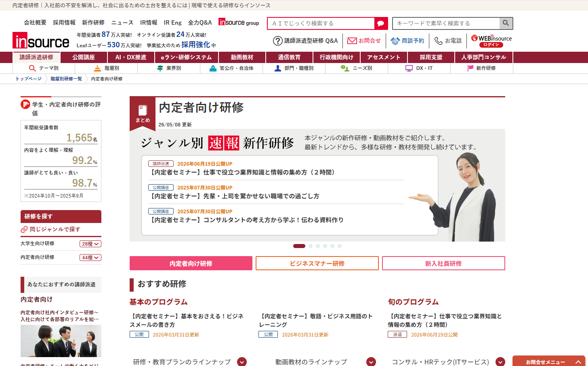Expand 動画教材のラインナップ chevron

point(371,362)
